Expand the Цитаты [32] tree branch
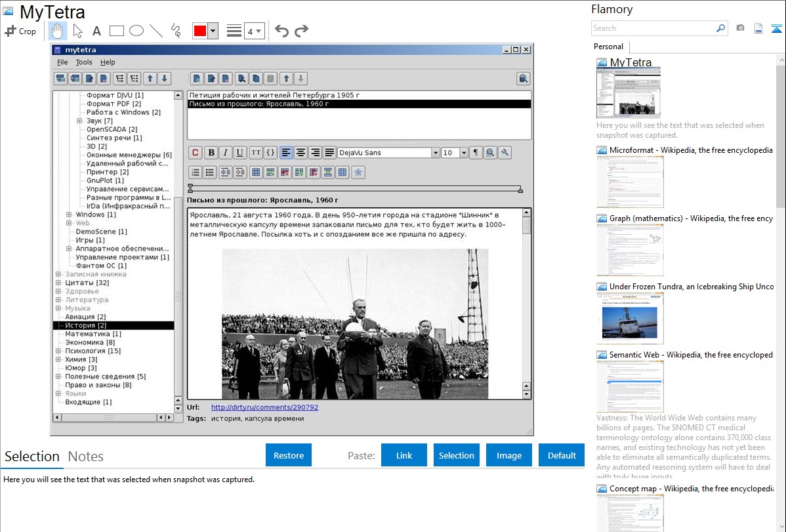The height and width of the screenshot is (532, 786). tap(58, 283)
